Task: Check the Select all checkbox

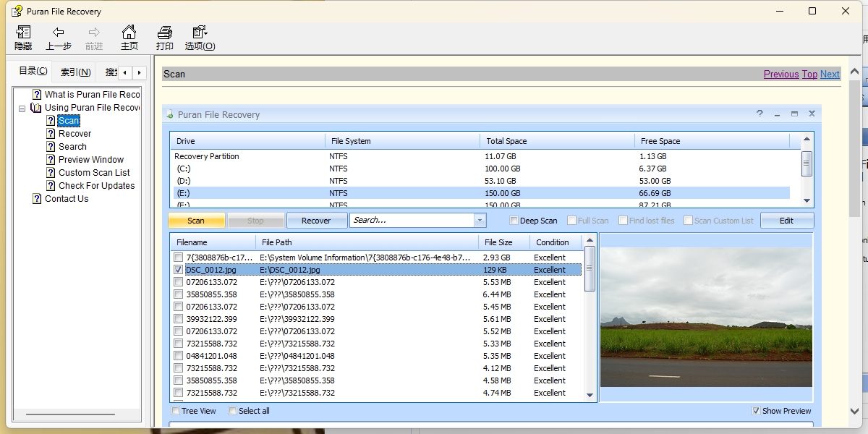Action: [233, 411]
